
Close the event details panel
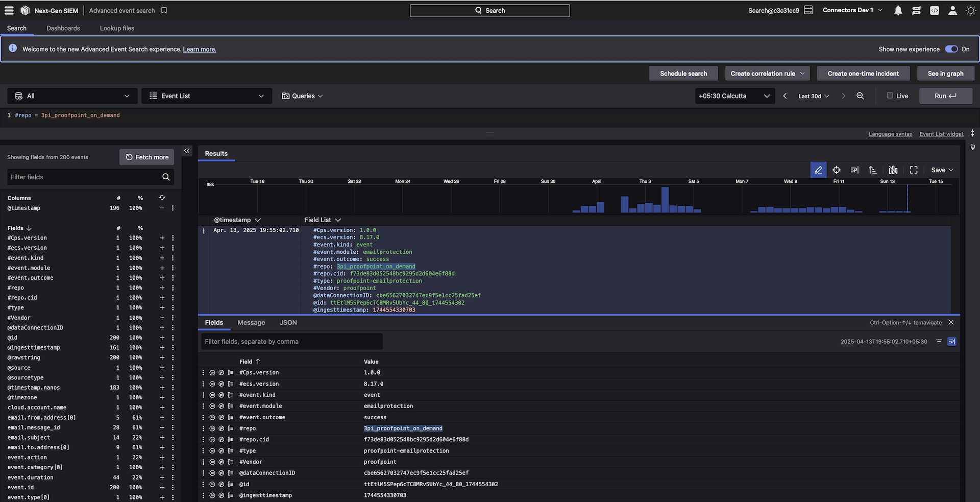point(951,323)
